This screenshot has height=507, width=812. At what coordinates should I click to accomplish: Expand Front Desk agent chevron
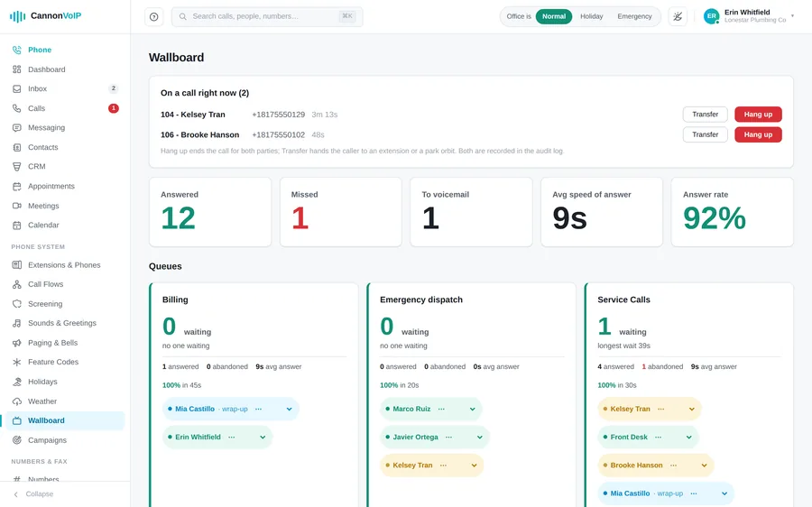[x=688, y=438]
